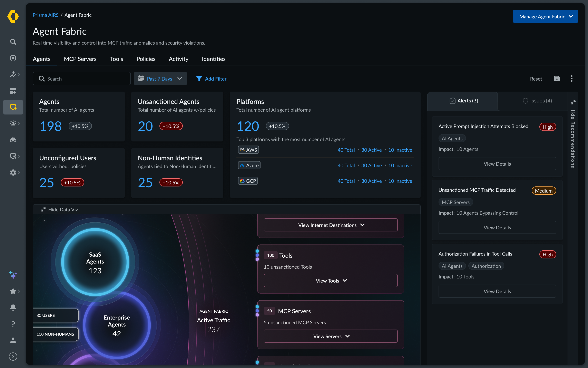This screenshot has height=368, width=588.
Task: Click into the Search input field
Action: point(82,78)
